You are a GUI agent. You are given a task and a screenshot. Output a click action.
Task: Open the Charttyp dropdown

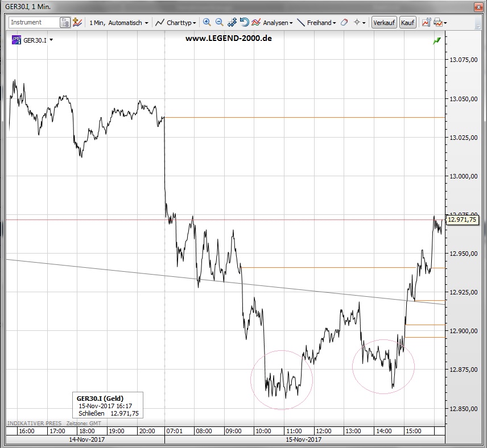[176, 23]
